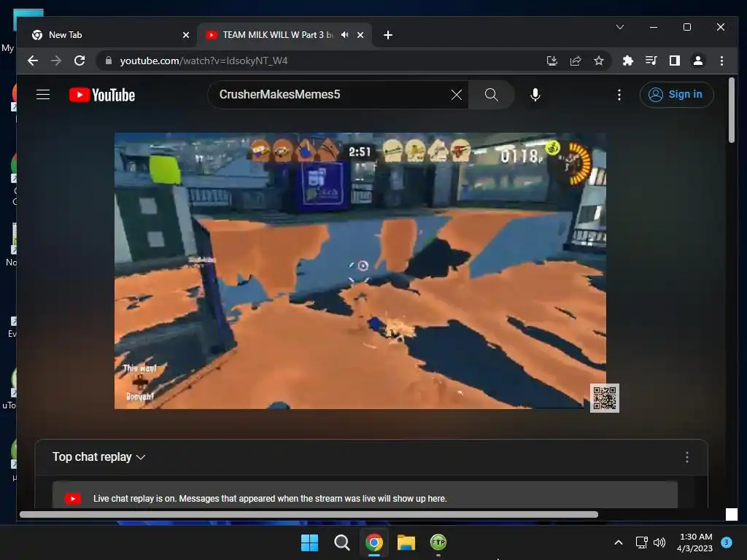747x560 pixels.
Task: Click the vertical page scrollbar
Action: click(732, 111)
